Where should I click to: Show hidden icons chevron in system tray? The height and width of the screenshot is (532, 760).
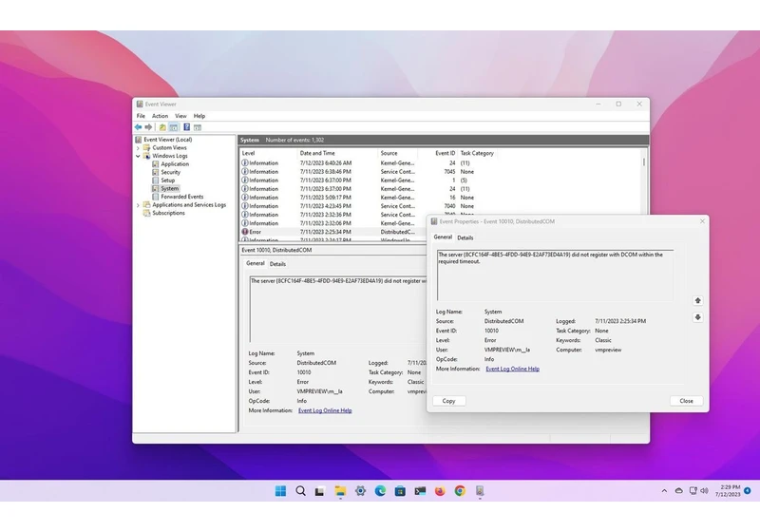coord(664,491)
